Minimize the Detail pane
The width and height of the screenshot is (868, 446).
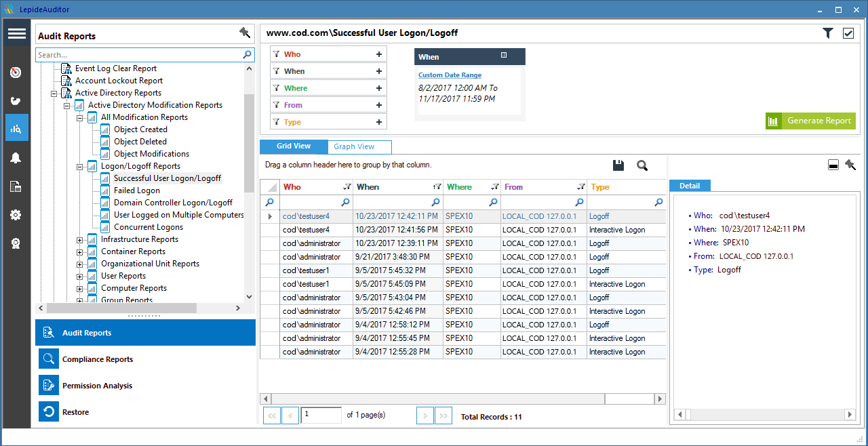click(x=833, y=165)
